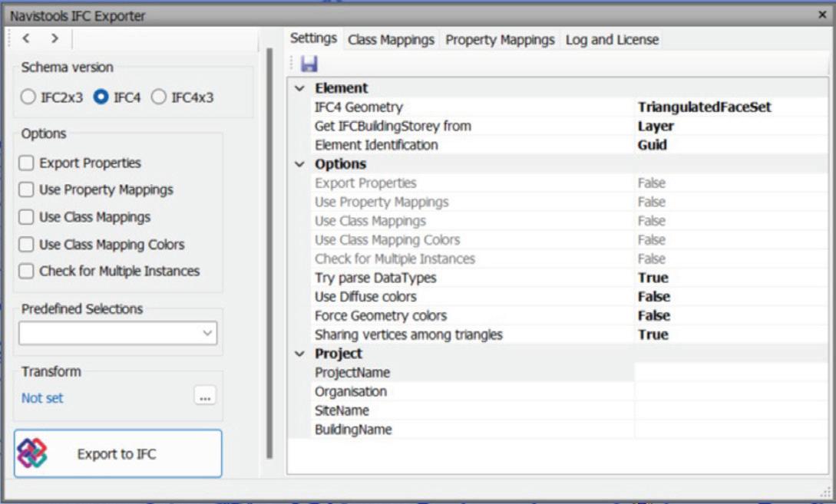Select the IFC4 Geometry property row
The height and width of the screenshot is (504, 836).
569,107
